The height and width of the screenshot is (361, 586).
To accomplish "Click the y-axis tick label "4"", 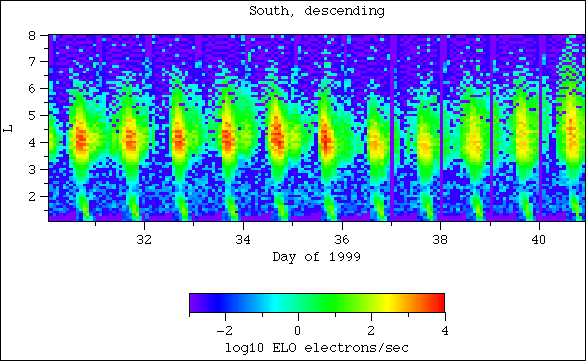I will tap(32, 142).
